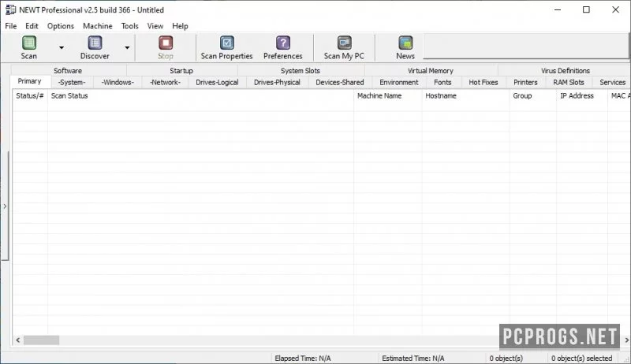Screen dimensions: 631x364
Task: Sort by the Scan Status column header
Action: pyautogui.click(x=200, y=96)
